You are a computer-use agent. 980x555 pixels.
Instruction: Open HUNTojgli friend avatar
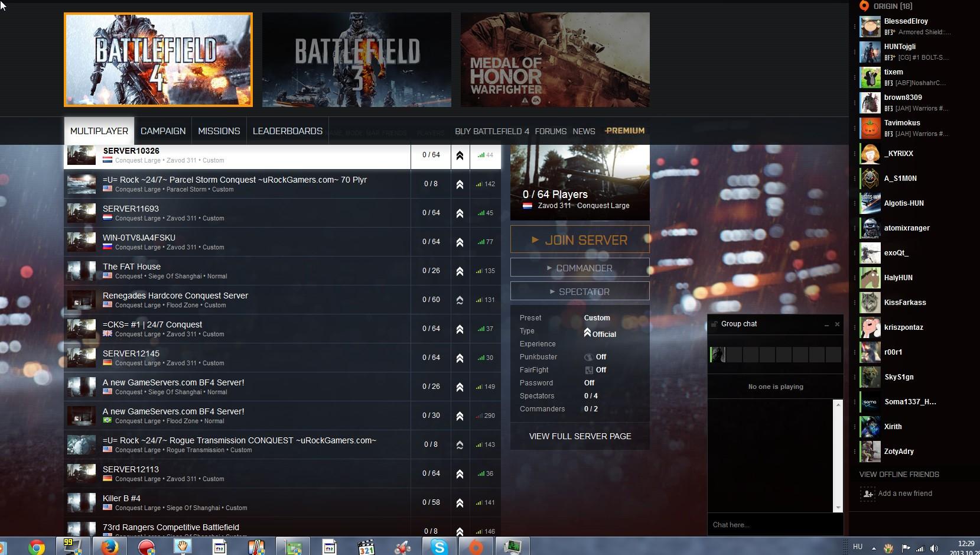[x=870, y=52]
